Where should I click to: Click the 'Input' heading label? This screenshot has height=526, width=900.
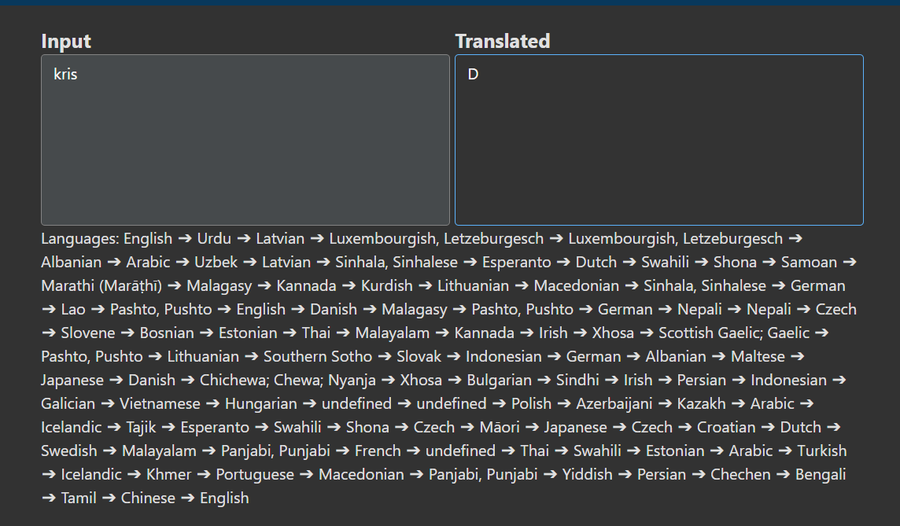(66, 41)
